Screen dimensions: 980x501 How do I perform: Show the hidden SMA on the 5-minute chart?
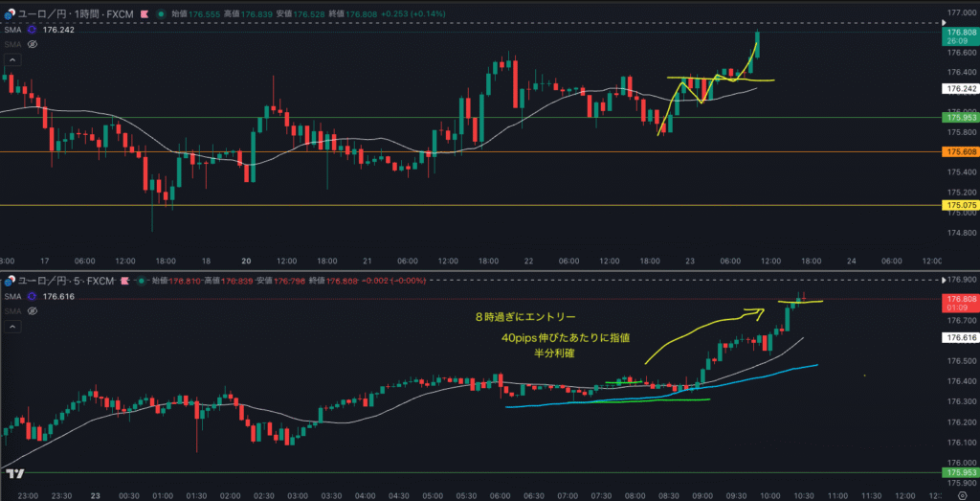click(x=33, y=311)
